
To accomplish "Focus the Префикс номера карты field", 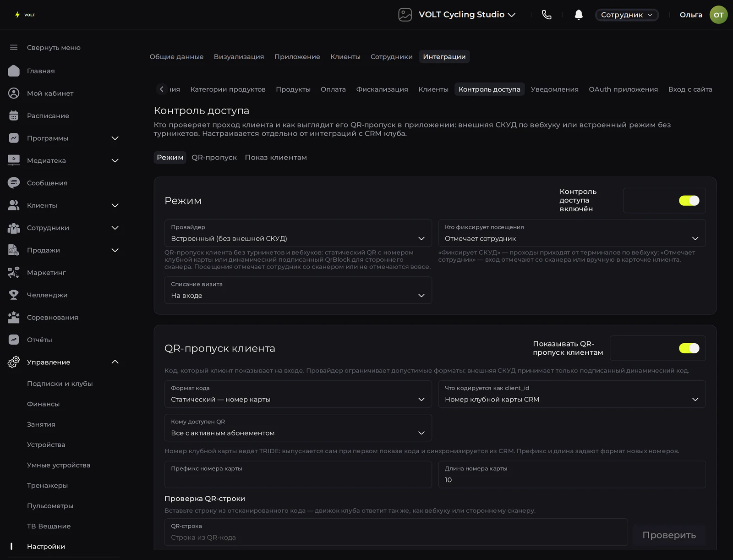I will pyautogui.click(x=298, y=474).
